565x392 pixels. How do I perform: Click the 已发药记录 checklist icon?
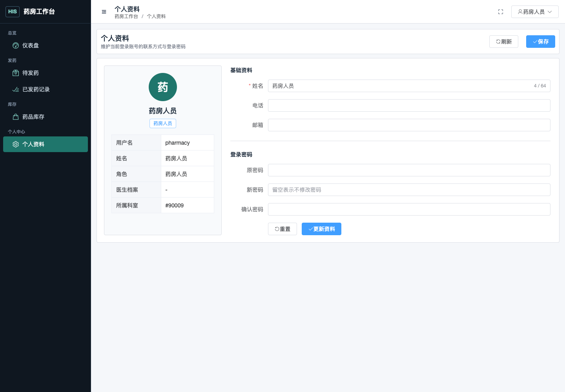[x=16, y=89]
